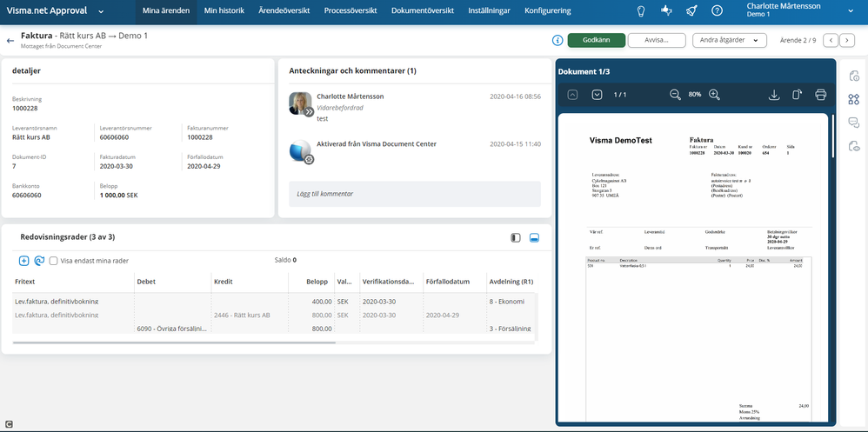Open the 'Dokumentöversikt' menu

coord(423,11)
